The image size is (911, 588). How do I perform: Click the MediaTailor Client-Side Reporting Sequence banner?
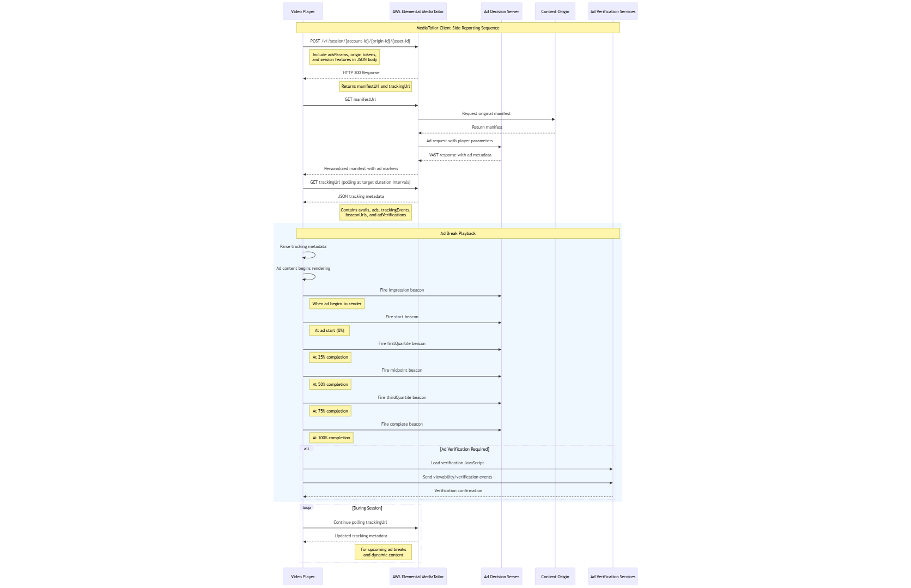(x=458, y=28)
